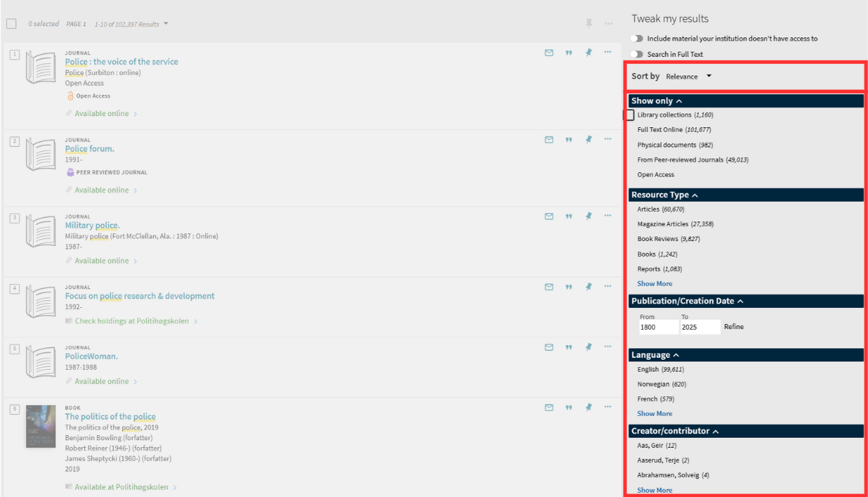Open more actions for 'The politics of the police'
Image resolution: width=868 pixels, height=497 pixels.
(x=608, y=406)
